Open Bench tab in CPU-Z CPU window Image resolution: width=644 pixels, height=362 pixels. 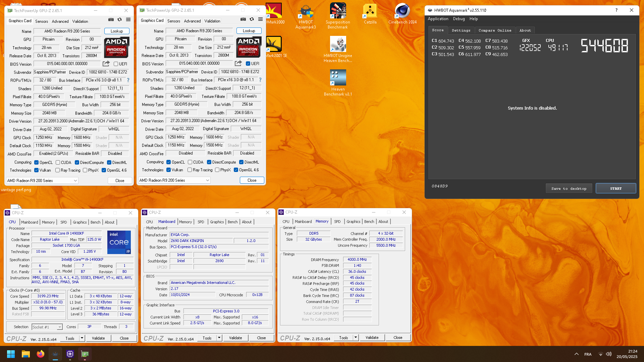click(x=95, y=222)
